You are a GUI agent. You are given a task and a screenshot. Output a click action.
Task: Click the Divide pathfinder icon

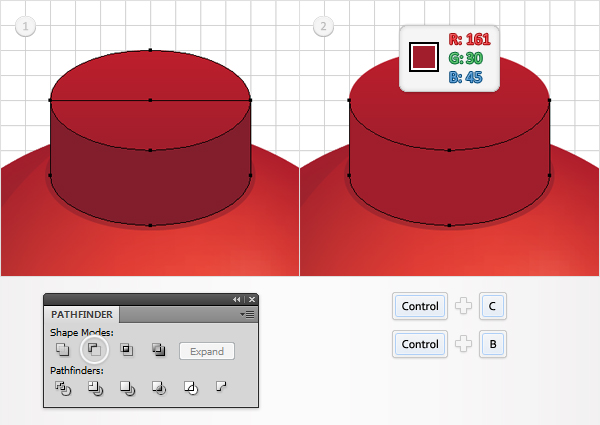coord(63,388)
